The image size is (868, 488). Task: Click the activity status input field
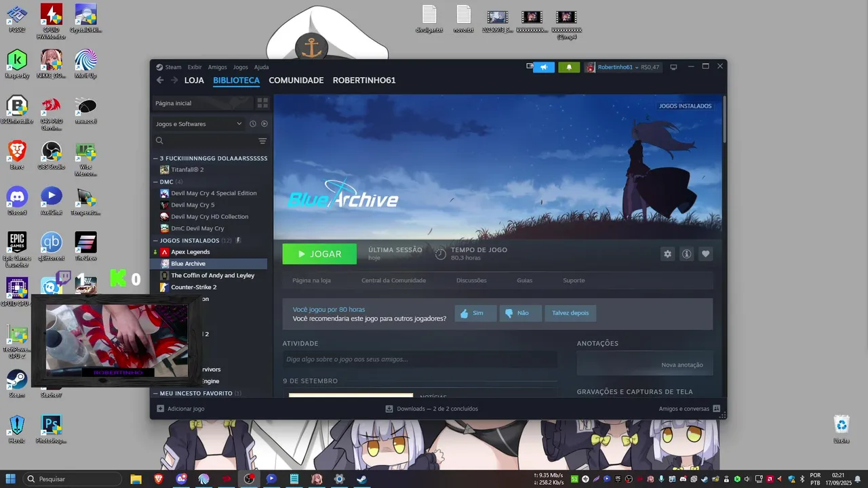tap(420, 359)
